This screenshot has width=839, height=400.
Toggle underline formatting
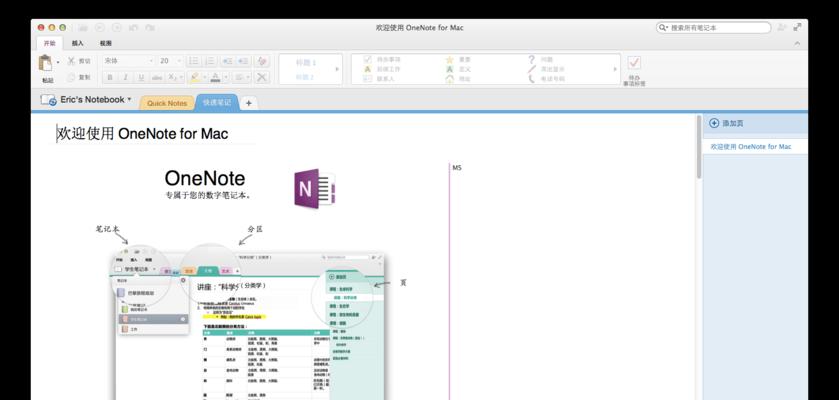141,78
